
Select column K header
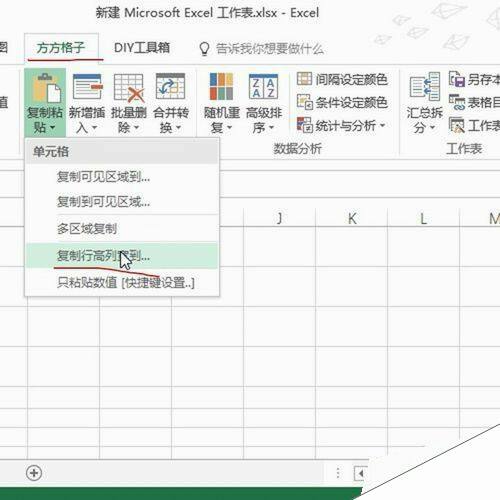352,218
